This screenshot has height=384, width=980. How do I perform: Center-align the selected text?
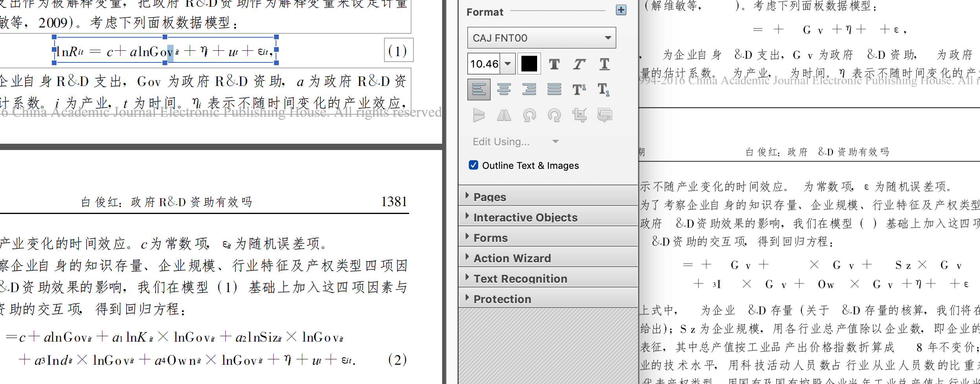(x=504, y=90)
